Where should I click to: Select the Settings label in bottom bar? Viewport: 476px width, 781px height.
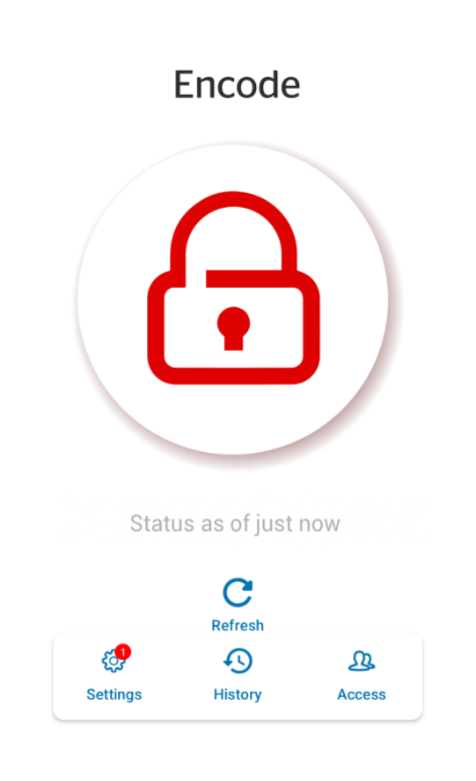click(114, 694)
